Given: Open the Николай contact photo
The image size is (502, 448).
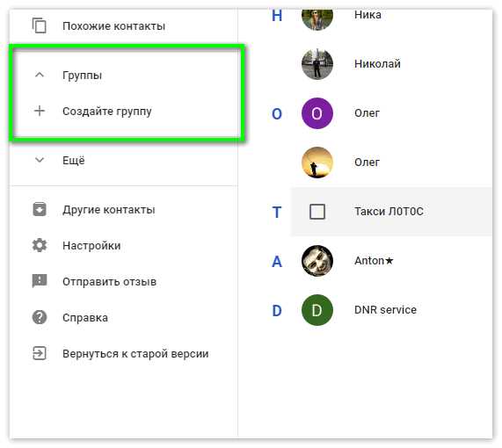Looking at the screenshot, I should coord(317,64).
